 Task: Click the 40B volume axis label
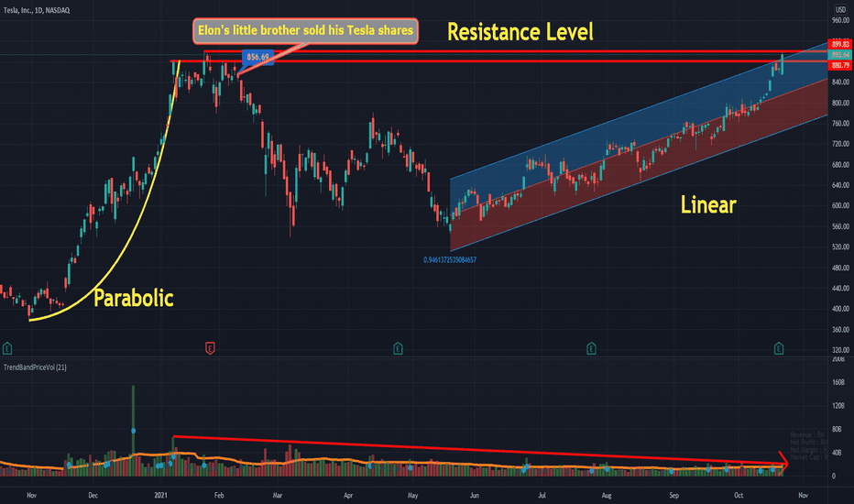[x=838, y=453]
